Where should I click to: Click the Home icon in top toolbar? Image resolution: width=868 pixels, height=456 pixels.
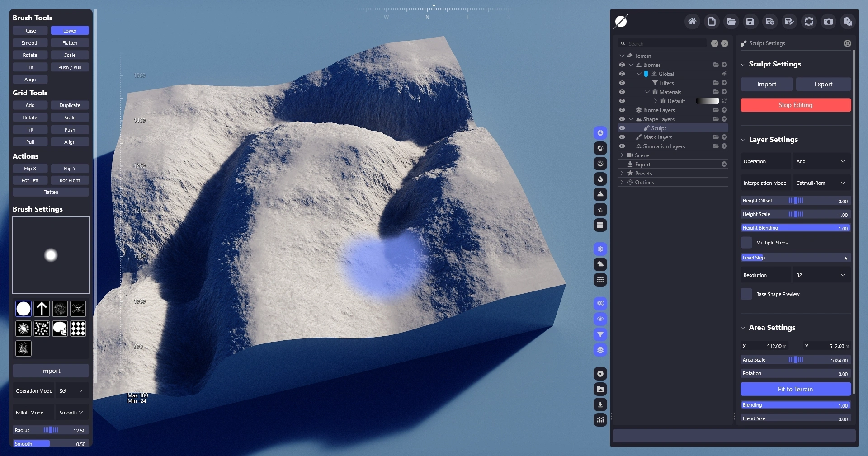pos(692,22)
